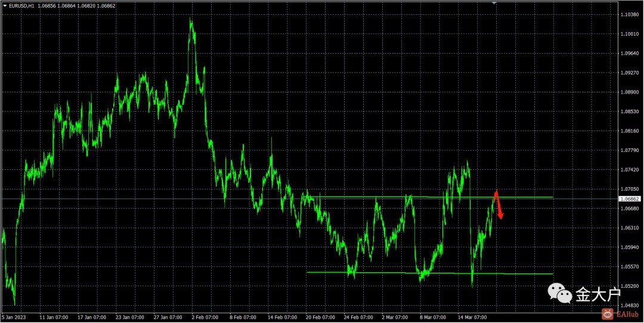Click the 1.05570 price axis label

[x=629, y=267]
